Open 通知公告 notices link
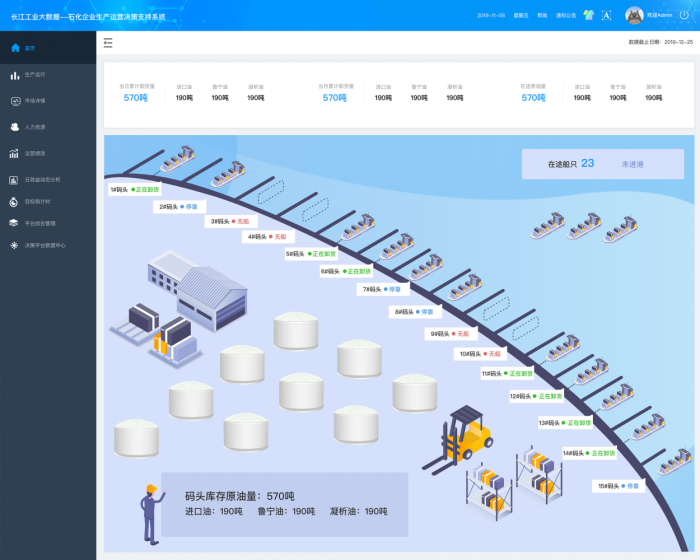This screenshot has height=560, width=700. (x=566, y=15)
